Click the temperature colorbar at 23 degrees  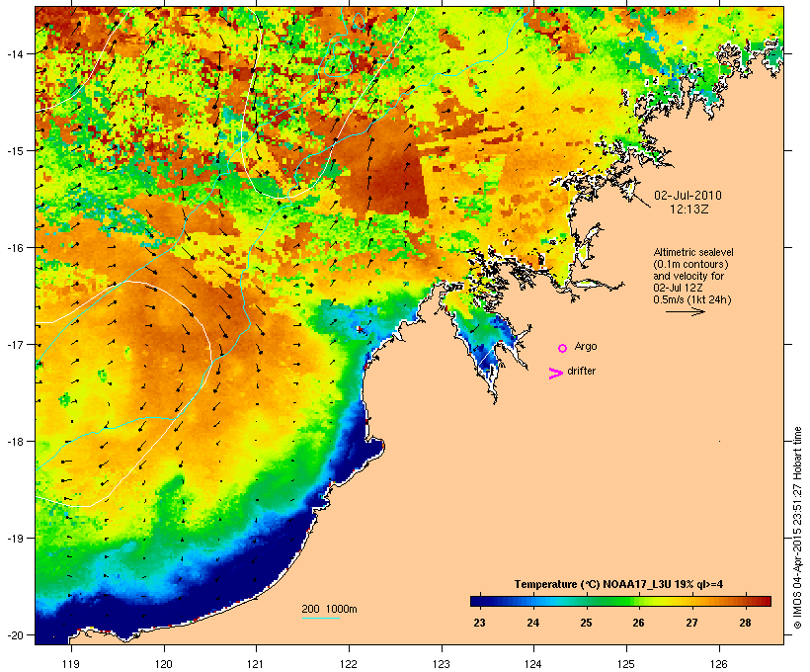click(x=479, y=601)
